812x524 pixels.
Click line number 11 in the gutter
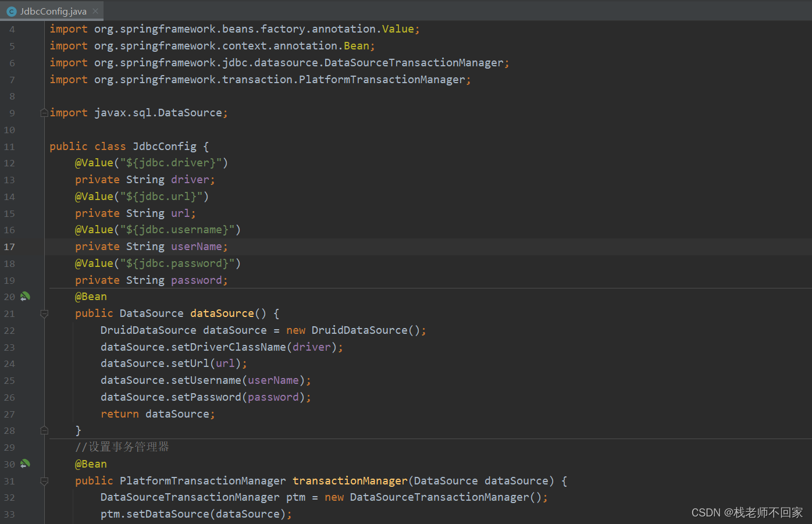[10, 147]
